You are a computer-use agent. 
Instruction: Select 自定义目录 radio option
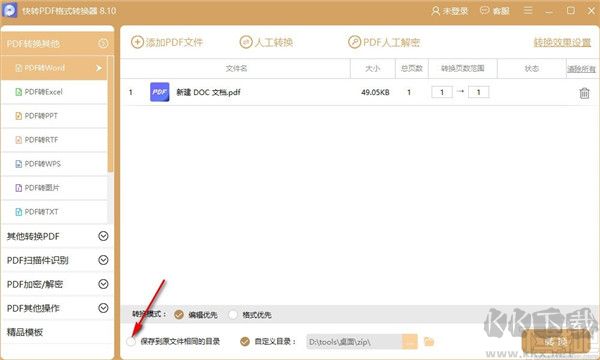click(245, 341)
